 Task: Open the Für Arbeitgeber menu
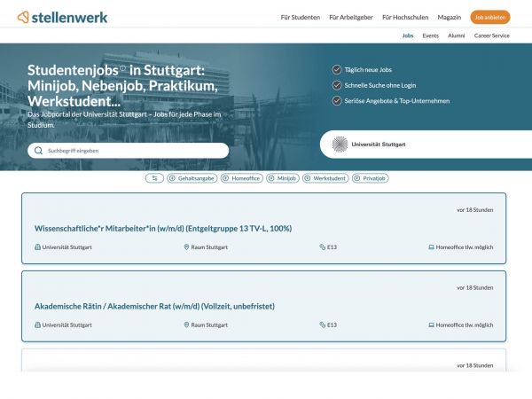(351, 18)
